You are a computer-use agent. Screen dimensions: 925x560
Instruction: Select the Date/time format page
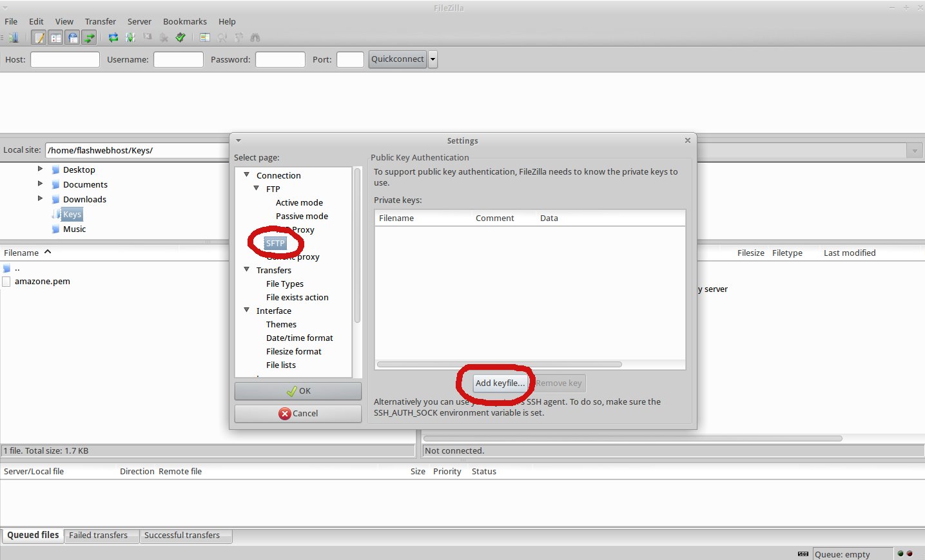300,338
